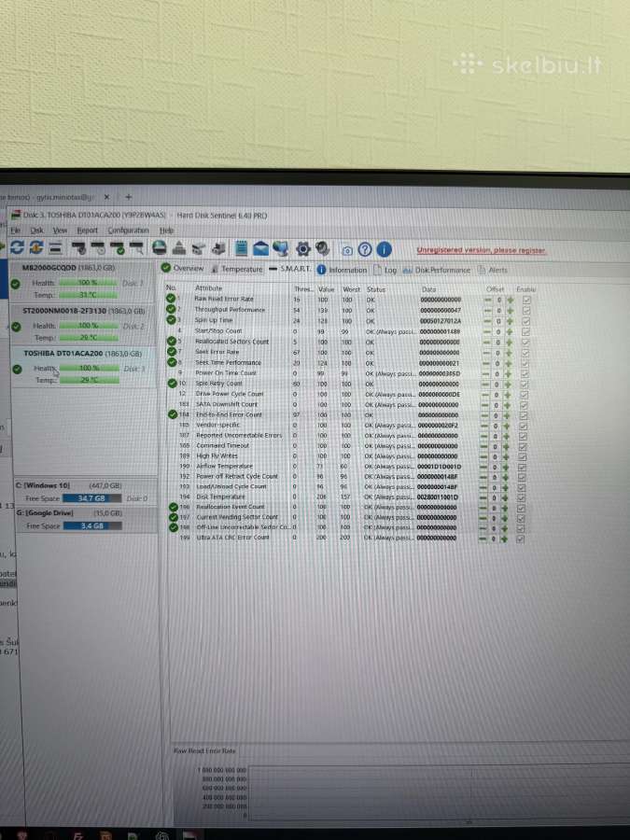Switch to the Alerts tab
The image size is (630, 840).
[493, 270]
